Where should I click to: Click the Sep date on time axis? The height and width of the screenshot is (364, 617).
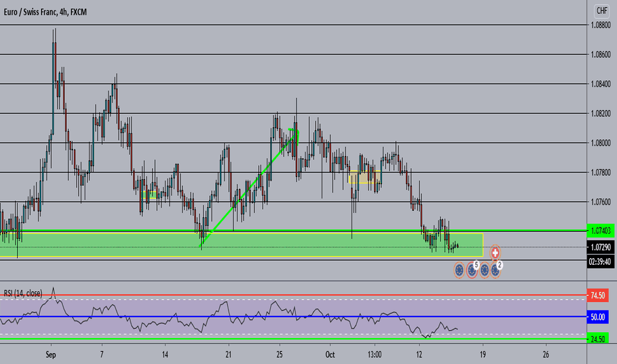click(51, 355)
